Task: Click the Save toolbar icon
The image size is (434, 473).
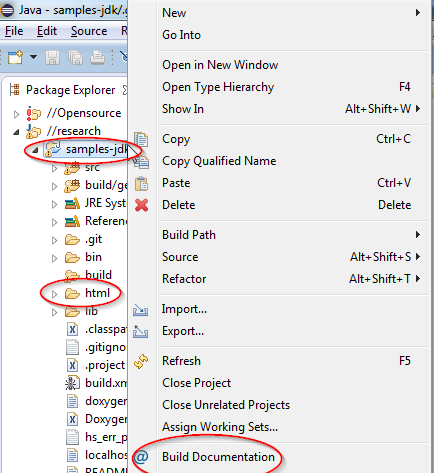Action: tap(52, 57)
